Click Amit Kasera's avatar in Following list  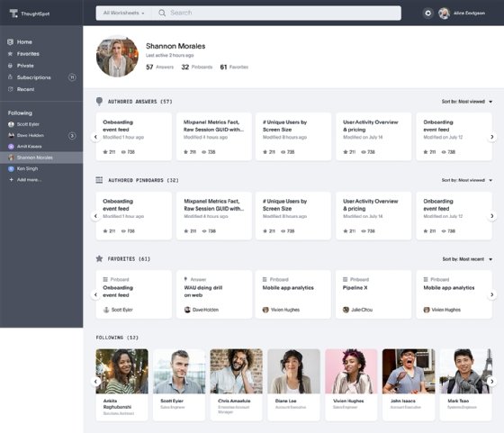click(x=11, y=147)
